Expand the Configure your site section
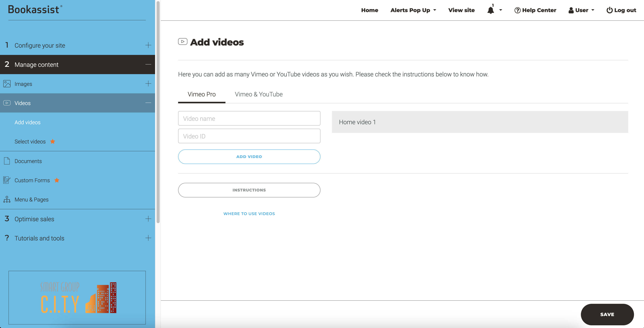The width and height of the screenshot is (644, 328). [148, 45]
